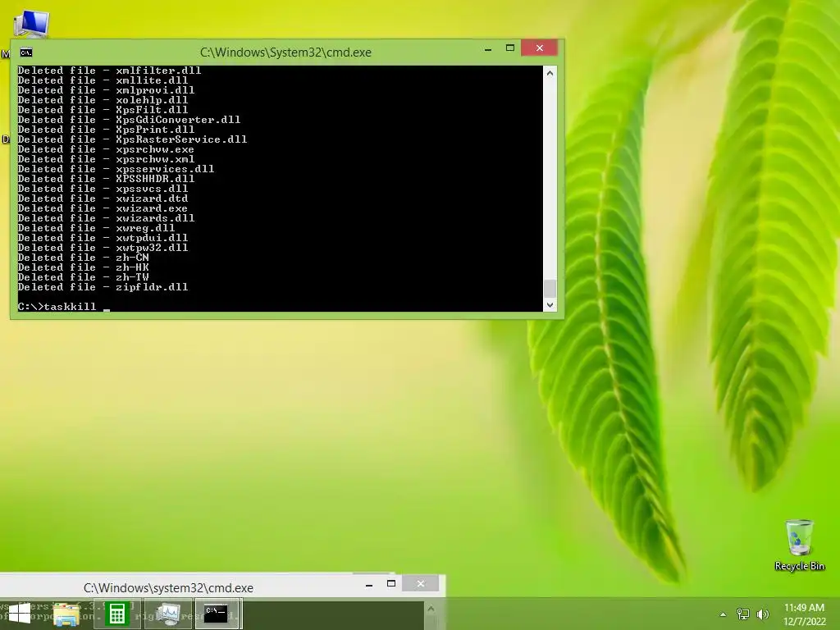
Task: Close the System32 cmd.exe window
Action: pyautogui.click(x=540, y=48)
